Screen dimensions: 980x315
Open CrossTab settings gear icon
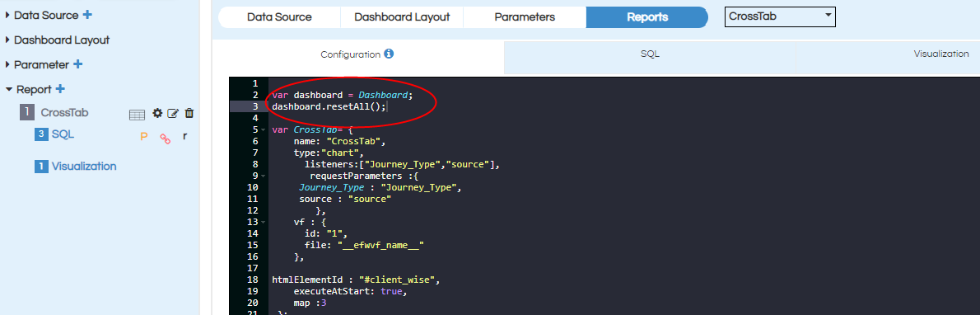pyautogui.click(x=157, y=113)
